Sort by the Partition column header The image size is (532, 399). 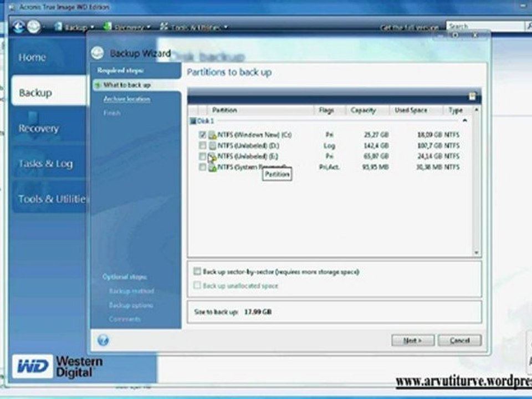[x=260, y=110]
